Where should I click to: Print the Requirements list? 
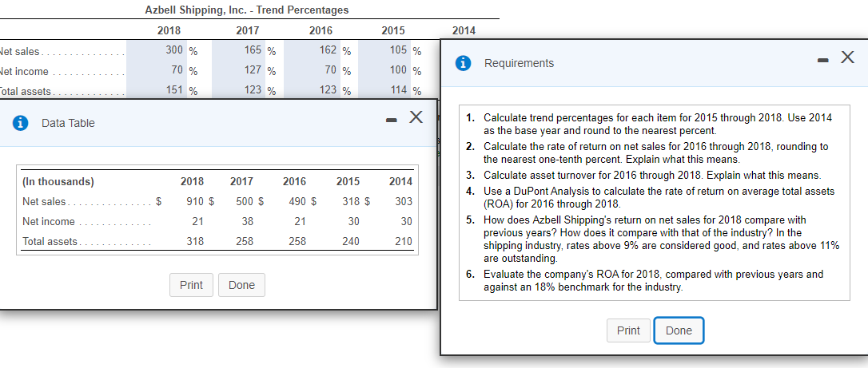click(628, 330)
